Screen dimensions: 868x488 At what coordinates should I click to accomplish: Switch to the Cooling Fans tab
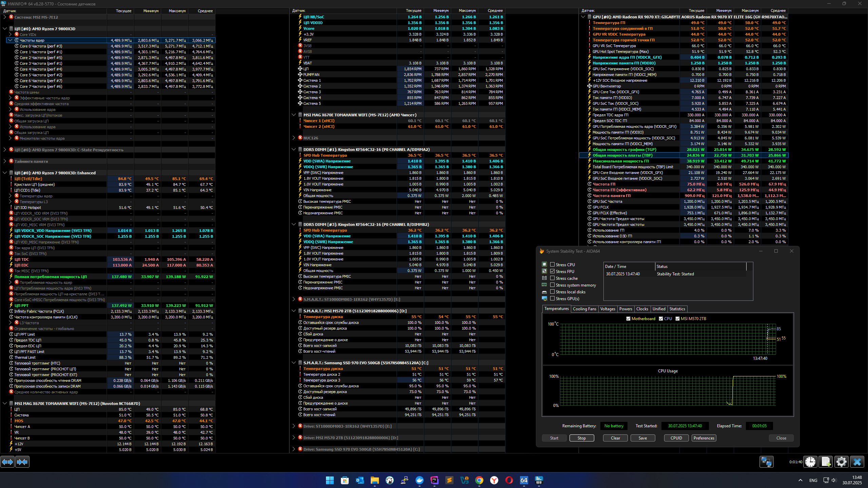(x=584, y=309)
